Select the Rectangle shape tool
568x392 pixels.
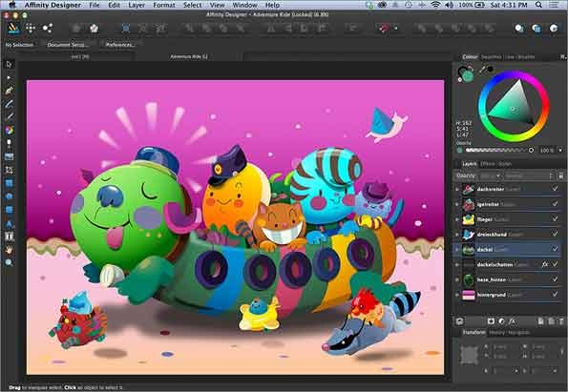(9, 183)
